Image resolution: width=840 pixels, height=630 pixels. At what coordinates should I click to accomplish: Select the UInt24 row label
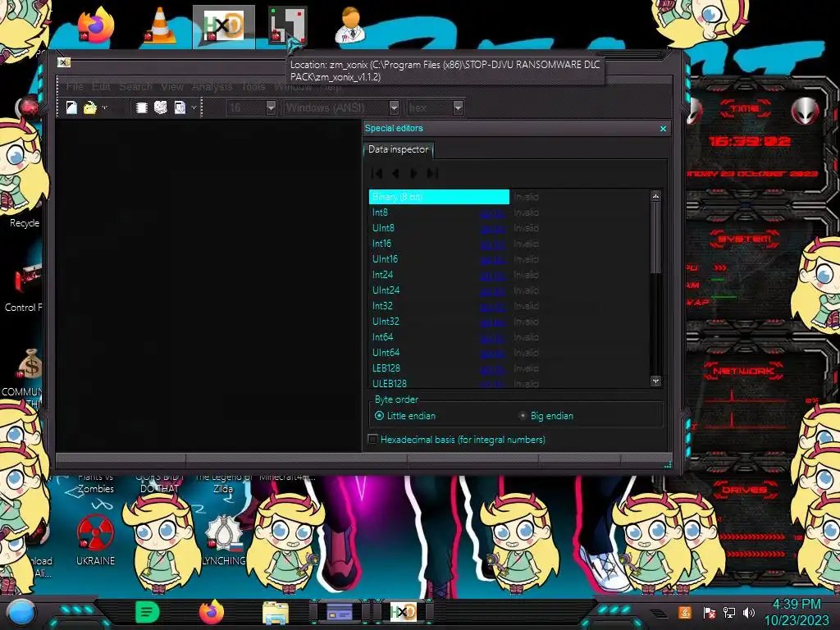point(386,290)
